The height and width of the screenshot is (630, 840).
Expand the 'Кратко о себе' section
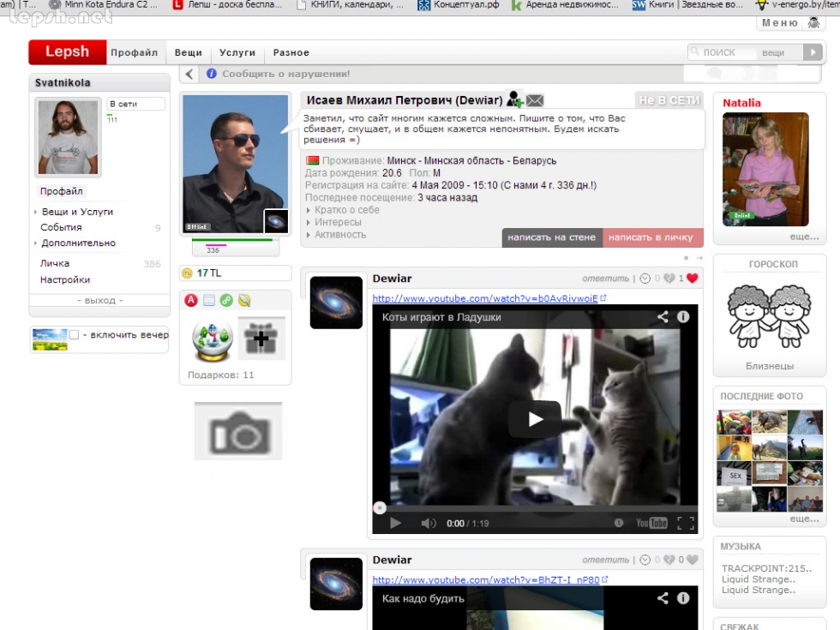(x=346, y=210)
